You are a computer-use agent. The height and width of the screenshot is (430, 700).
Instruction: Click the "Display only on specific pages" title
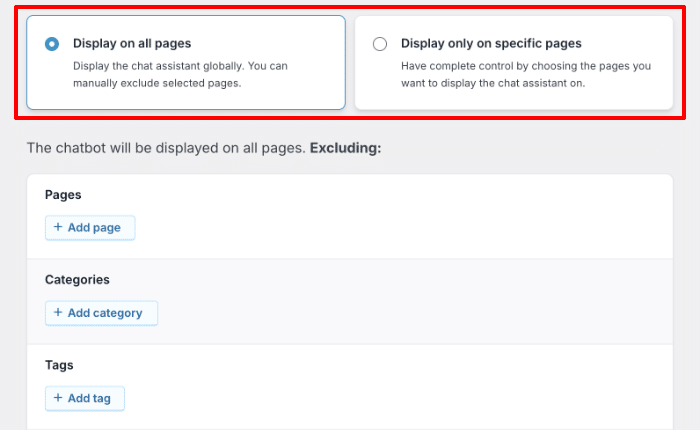coord(491,44)
